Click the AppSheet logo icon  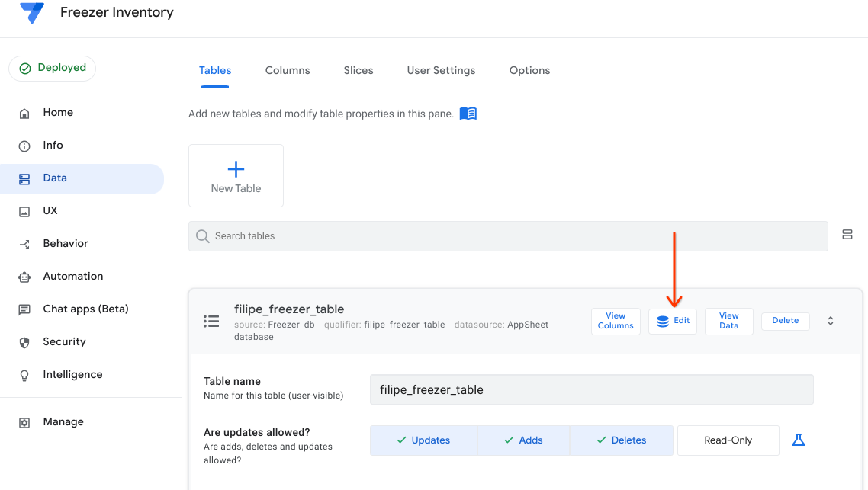tap(32, 12)
